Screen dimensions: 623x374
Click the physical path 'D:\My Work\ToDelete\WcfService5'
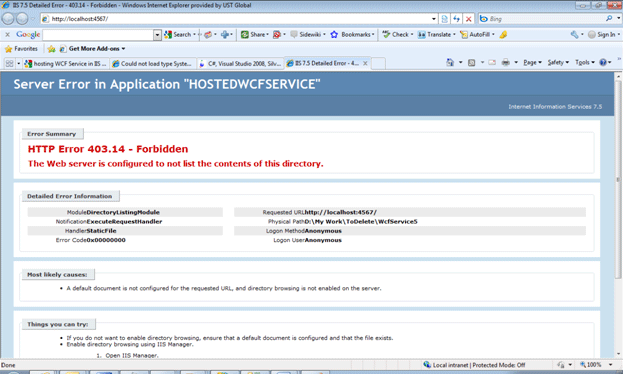point(361,221)
